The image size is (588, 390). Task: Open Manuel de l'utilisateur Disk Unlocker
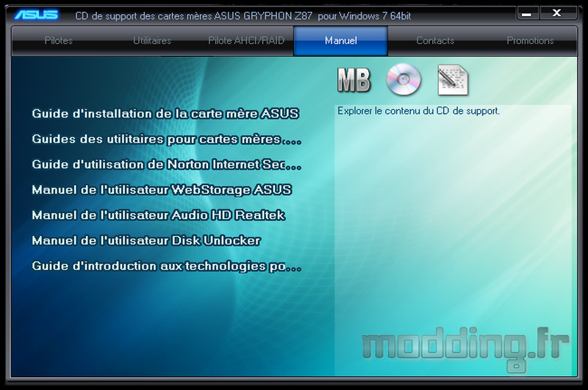(146, 240)
